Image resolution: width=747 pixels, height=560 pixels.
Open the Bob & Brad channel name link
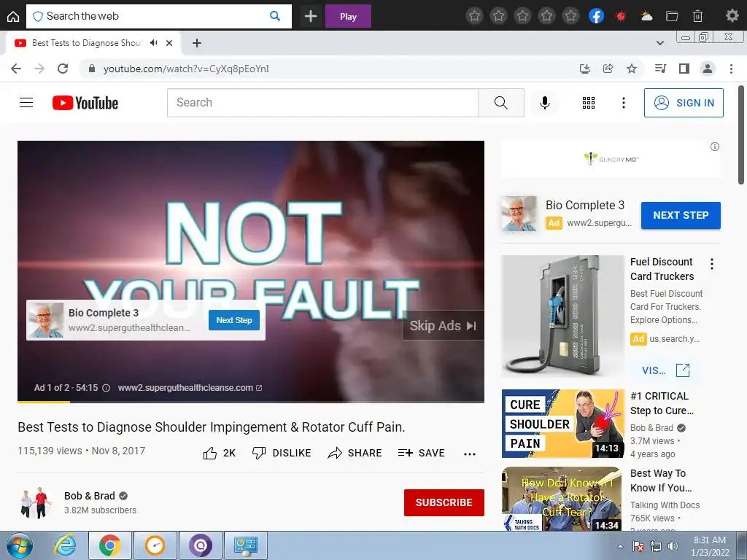[89, 496]
